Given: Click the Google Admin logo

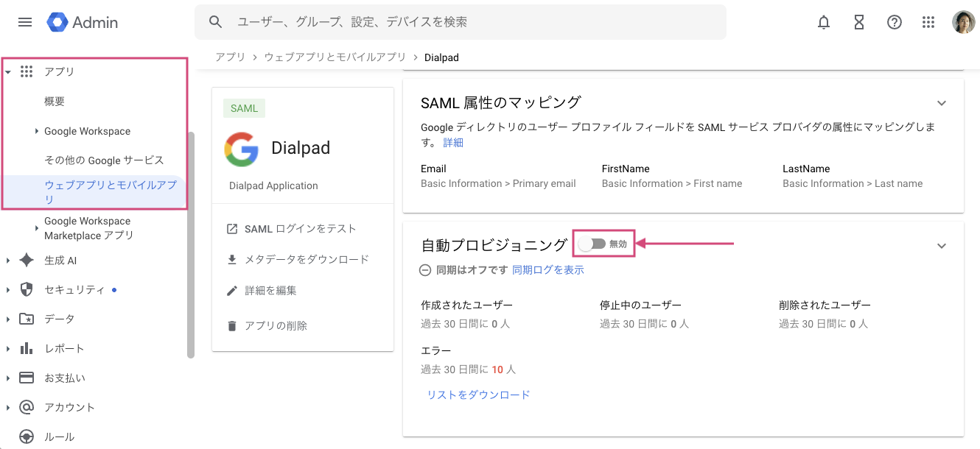Looking at the screenshot, I should (x=83, y=22).
